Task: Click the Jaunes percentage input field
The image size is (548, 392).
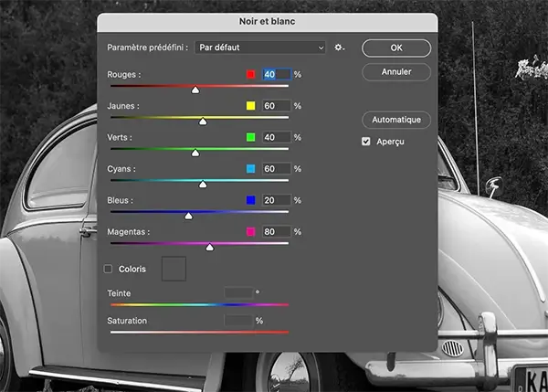Action: [276, 106]
